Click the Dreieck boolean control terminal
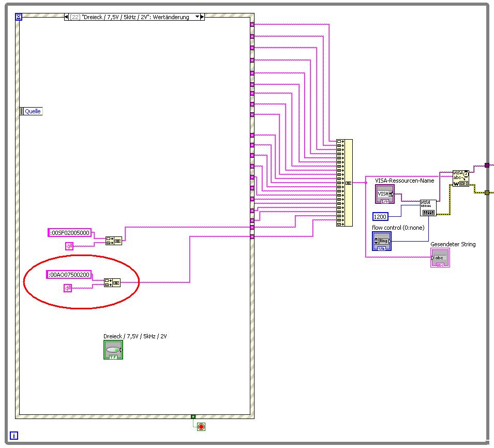 click(113, 350)
